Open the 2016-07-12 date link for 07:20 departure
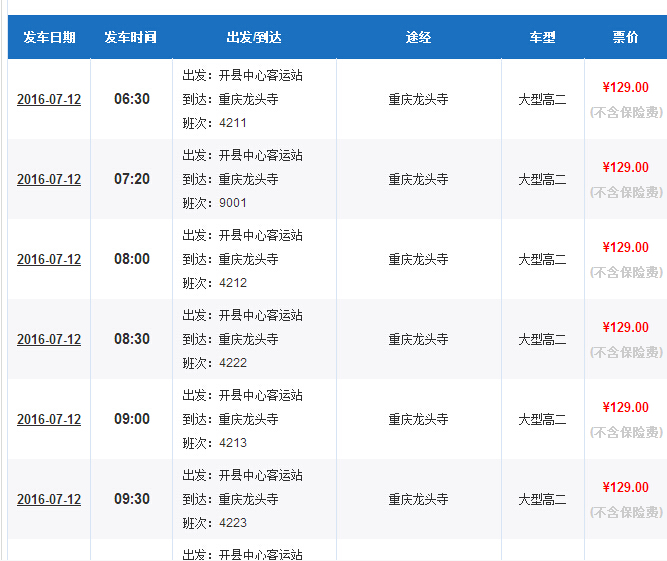This screenshot has width=667, height=561. click(49, 179)
